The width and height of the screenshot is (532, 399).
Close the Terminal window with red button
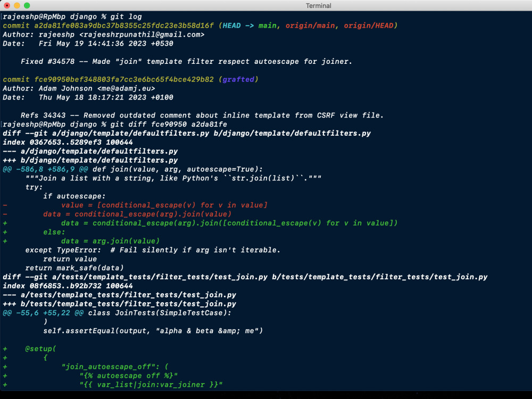click(x=7, y=5)
